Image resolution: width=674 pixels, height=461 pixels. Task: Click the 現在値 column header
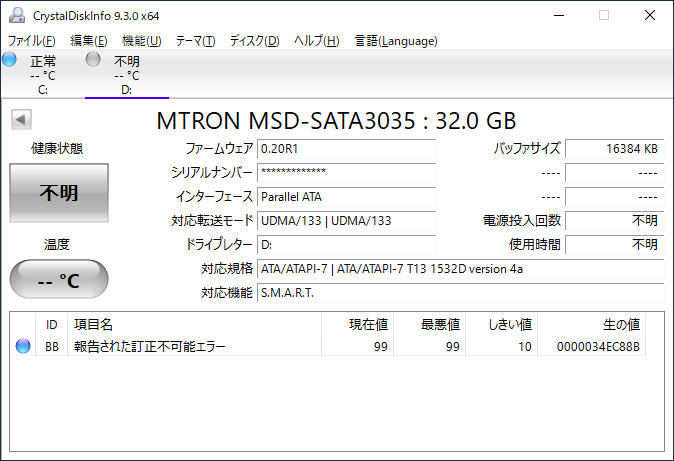coord(357,324)
